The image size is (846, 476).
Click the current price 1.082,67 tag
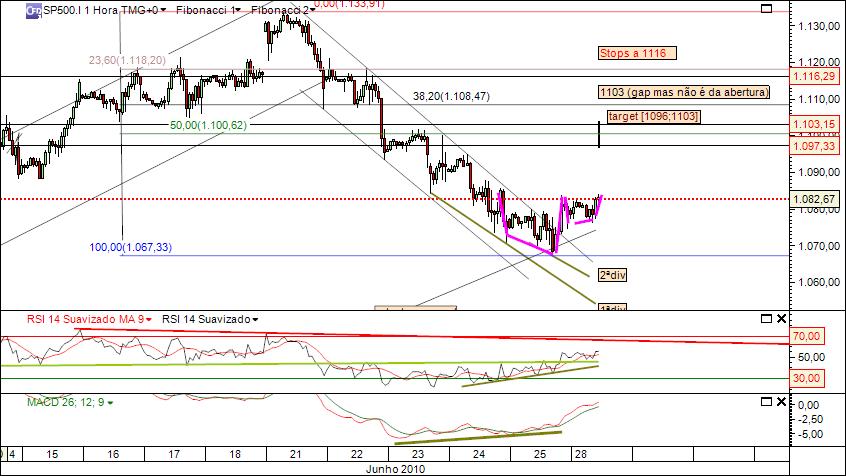tap(814, 199)
